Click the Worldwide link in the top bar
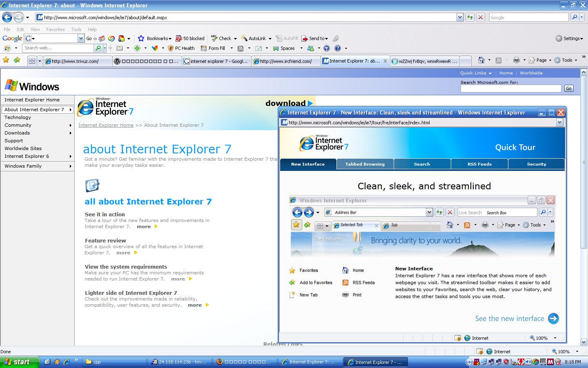 coord(531,73)
